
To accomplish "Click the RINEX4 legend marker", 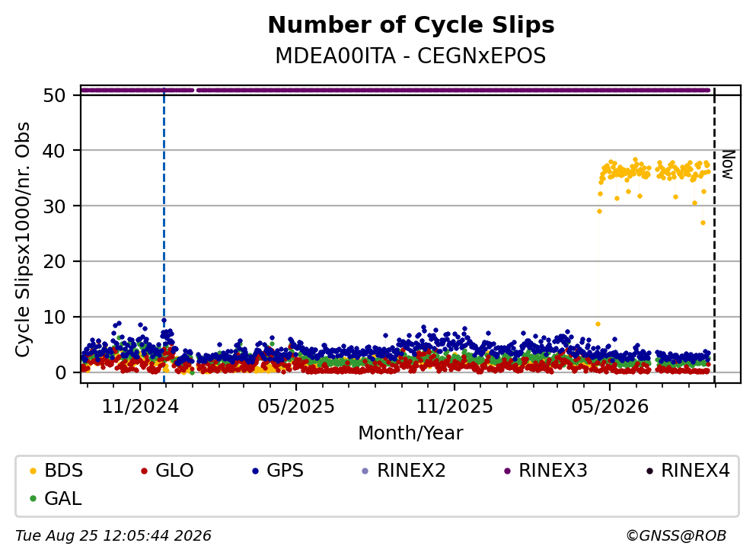I will point(649,471).
